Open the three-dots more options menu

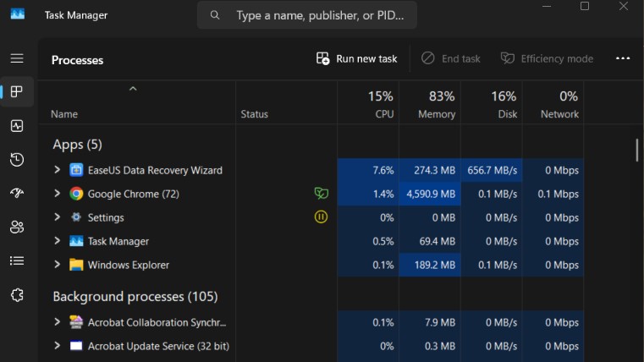623,58
